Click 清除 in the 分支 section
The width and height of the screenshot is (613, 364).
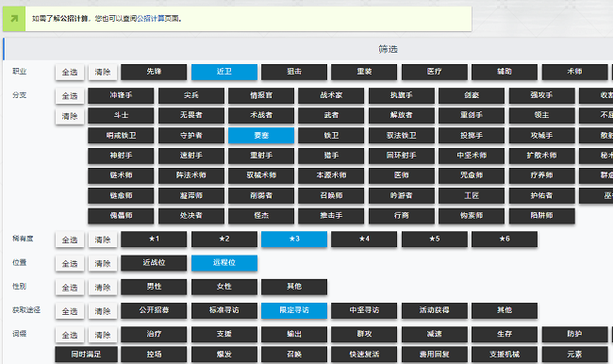(x=70, y=116)
